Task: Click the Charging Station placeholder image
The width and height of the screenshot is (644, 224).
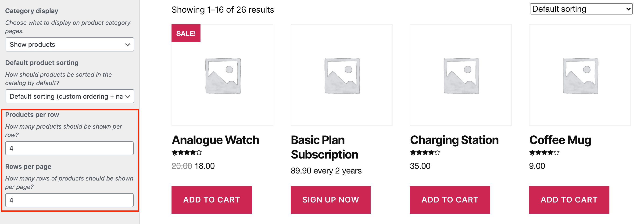Action: [461, 75]
